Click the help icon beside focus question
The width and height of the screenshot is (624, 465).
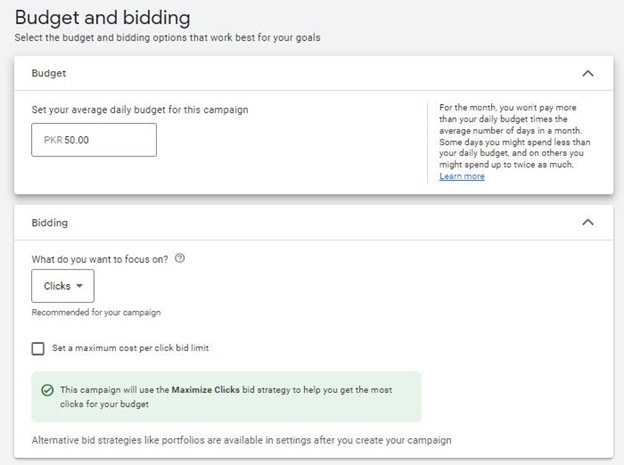pyautogui.click(x=180, y=258)
